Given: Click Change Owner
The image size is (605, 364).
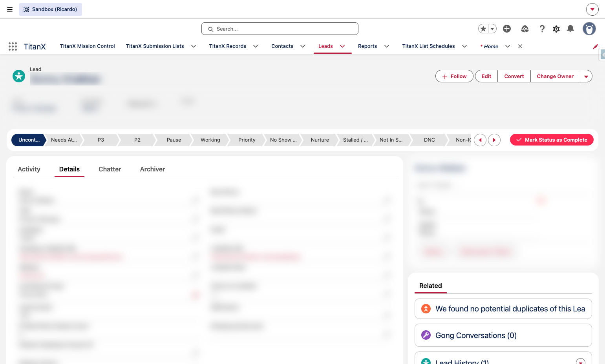Looking at the screenshot, I should pos(555,76).
